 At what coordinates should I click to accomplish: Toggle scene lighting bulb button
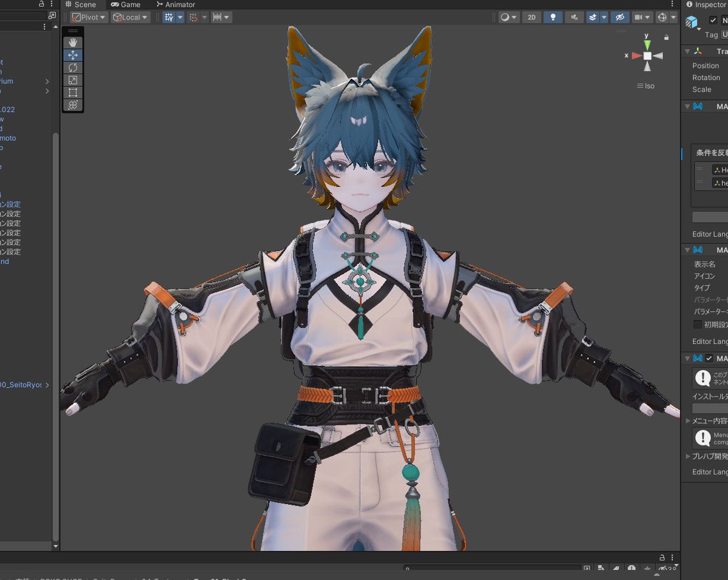click(553, 18)
